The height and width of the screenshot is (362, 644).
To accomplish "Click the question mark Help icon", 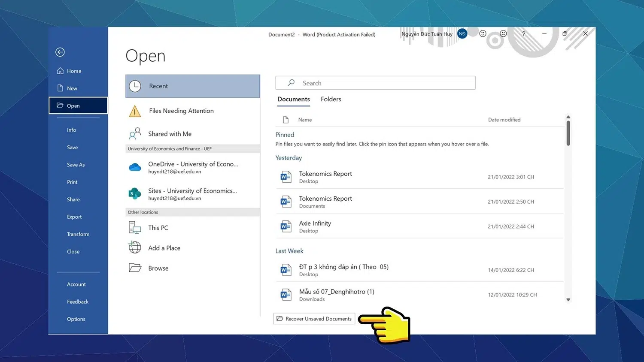I will (523, 33).
